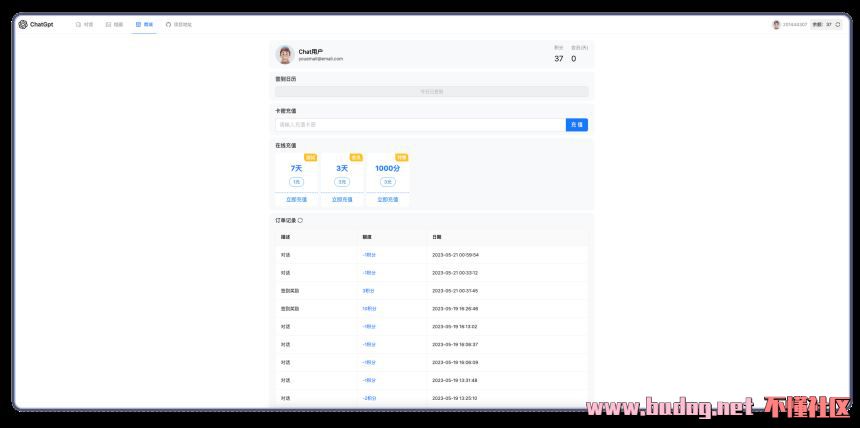The width and height of the screenshot is (860, 428).
Task: Click the 额度 column header
Action: click(366, 237)
